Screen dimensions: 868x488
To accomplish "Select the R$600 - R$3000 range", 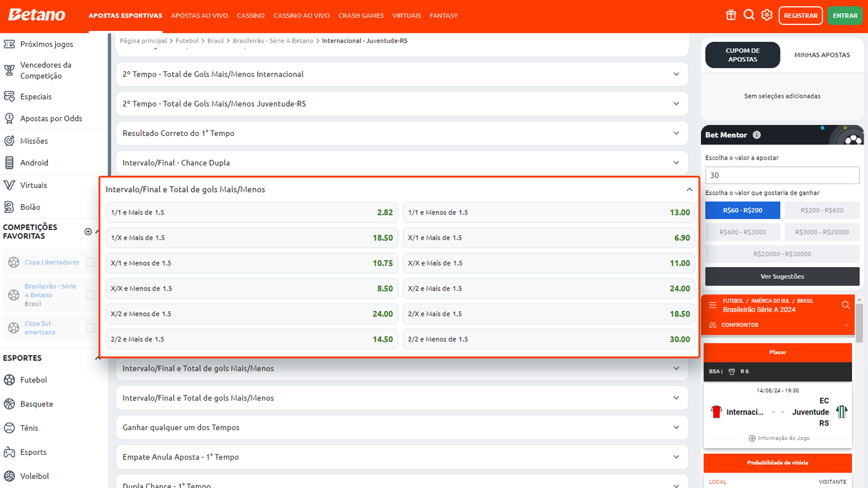I will tap(742, 232).
